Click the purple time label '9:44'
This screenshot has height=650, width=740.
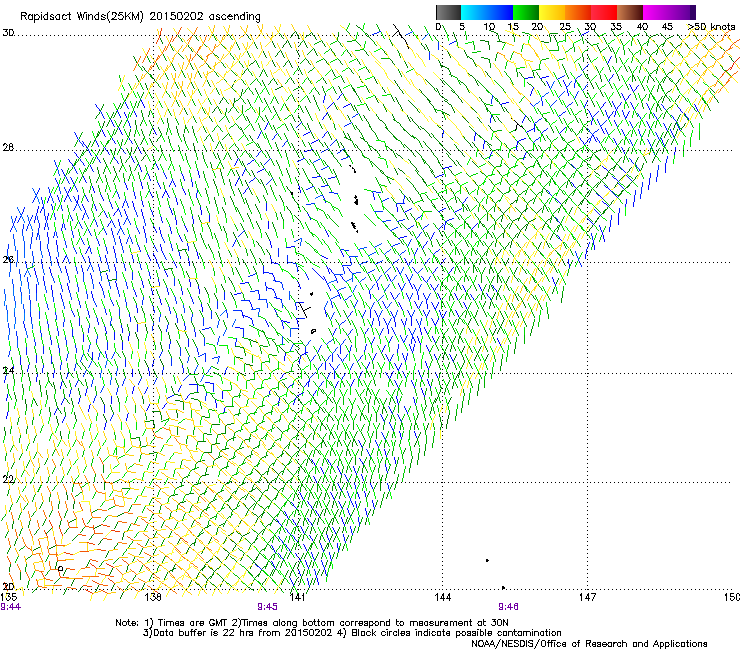10,607
